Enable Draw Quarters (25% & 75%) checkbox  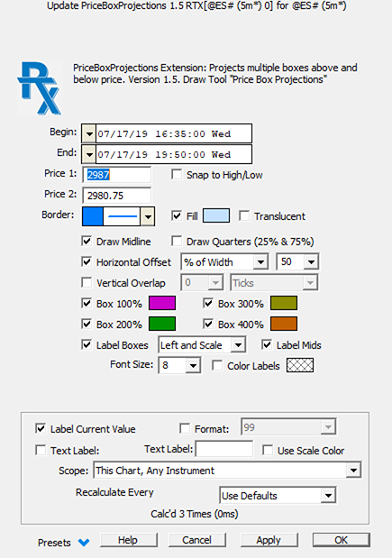177,241
